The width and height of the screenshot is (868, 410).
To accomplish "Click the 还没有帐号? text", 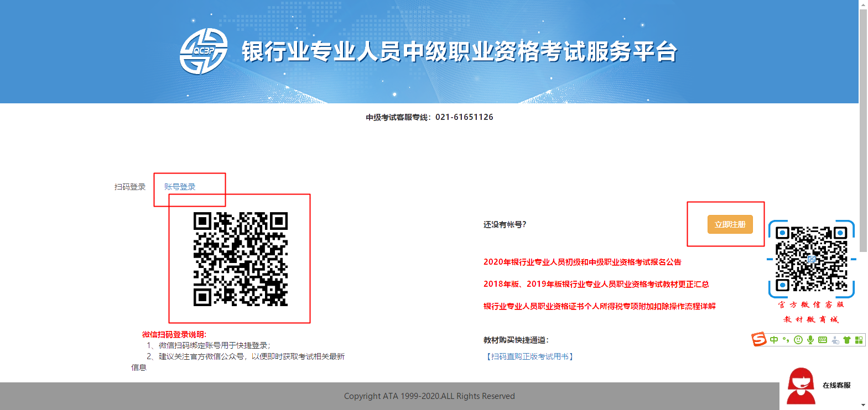I will (505, 224).
